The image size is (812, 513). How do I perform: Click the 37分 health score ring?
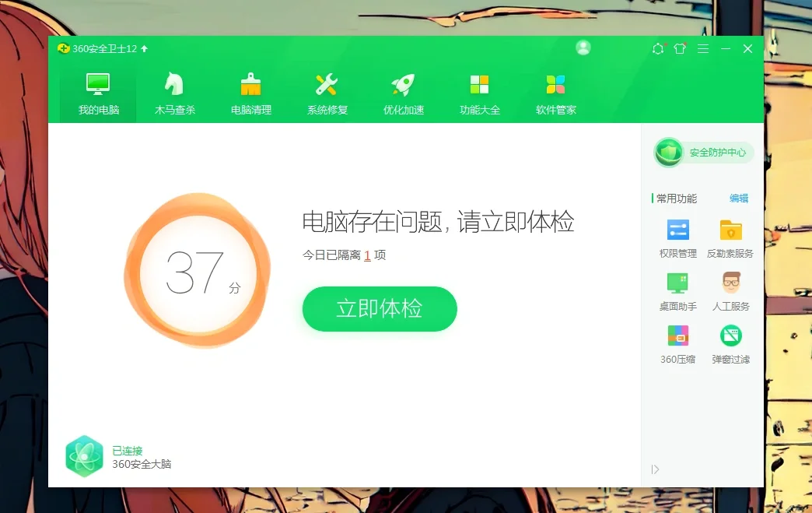click(x=197, y=269)
